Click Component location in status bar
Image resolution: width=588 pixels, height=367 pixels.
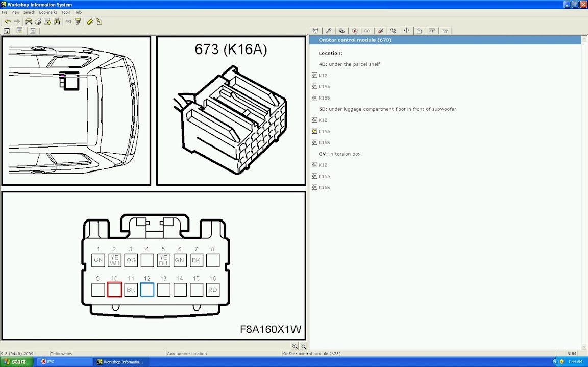pyautogui.click(x=187, y=354)
